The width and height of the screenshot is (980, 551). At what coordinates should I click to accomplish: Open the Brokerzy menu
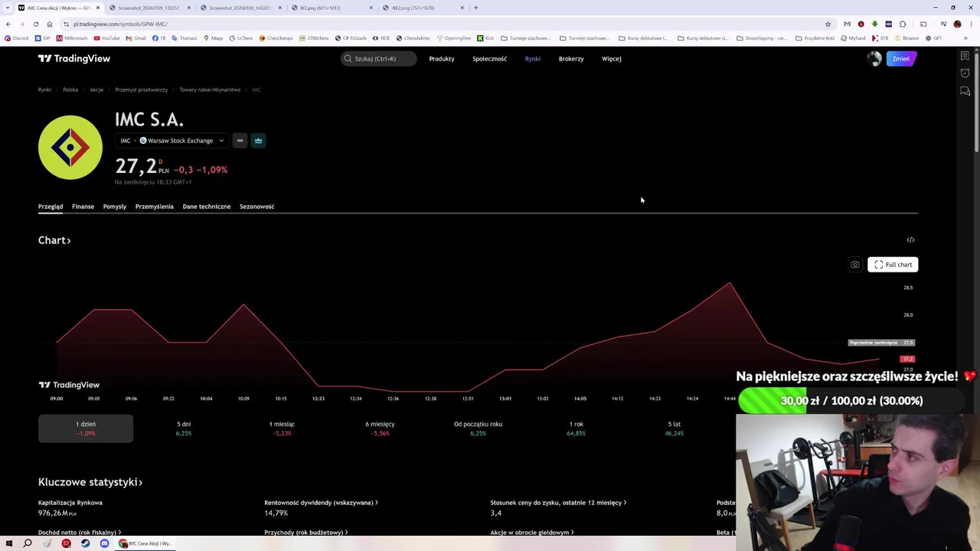pyautogui.click(x=571, y=58)
